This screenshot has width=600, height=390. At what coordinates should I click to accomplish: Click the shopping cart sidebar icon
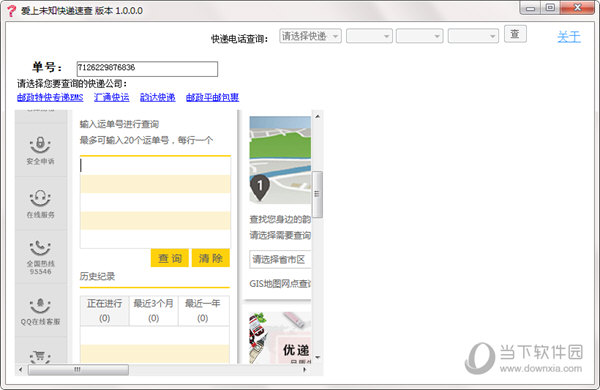40,357
